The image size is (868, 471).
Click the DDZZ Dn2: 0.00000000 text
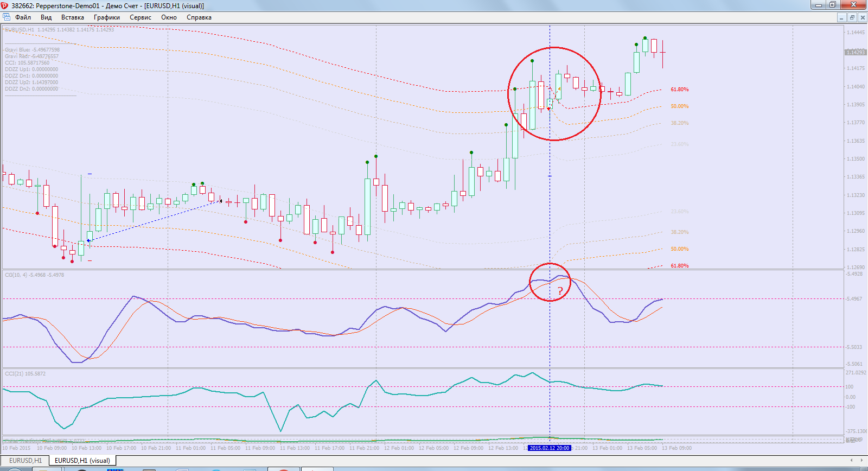tap(31, 89)
